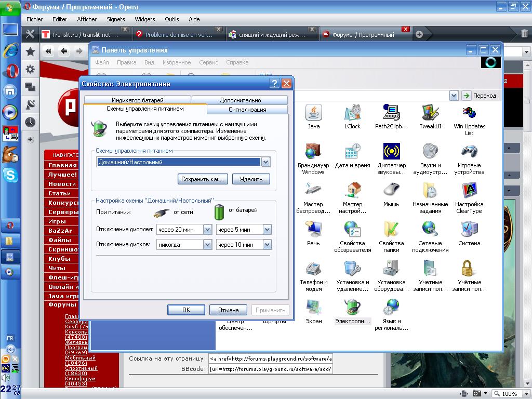Open the Дата и время icon
Image resolution: width=532 pixels, height=399 pixels.
(352, 152)
